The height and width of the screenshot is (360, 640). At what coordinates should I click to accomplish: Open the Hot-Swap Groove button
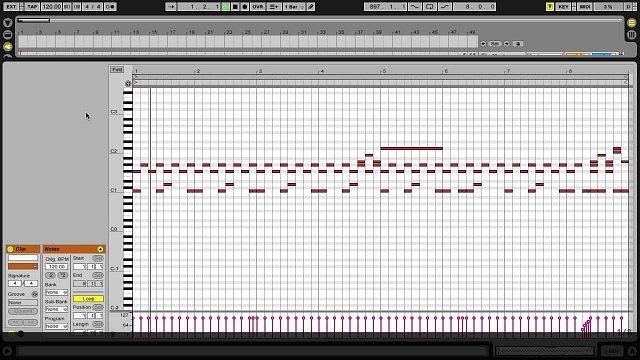[x=35, y=294]
